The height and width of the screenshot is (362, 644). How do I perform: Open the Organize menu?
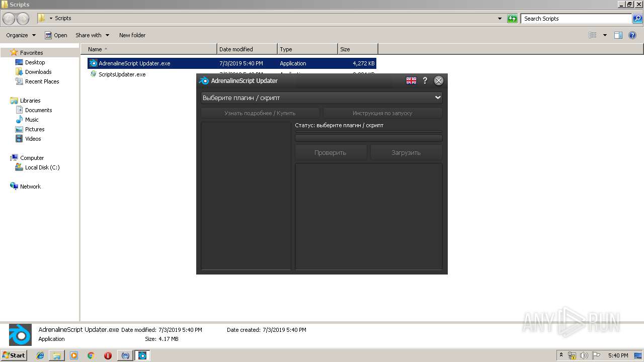pyautogui.click(x=21, y=35)
